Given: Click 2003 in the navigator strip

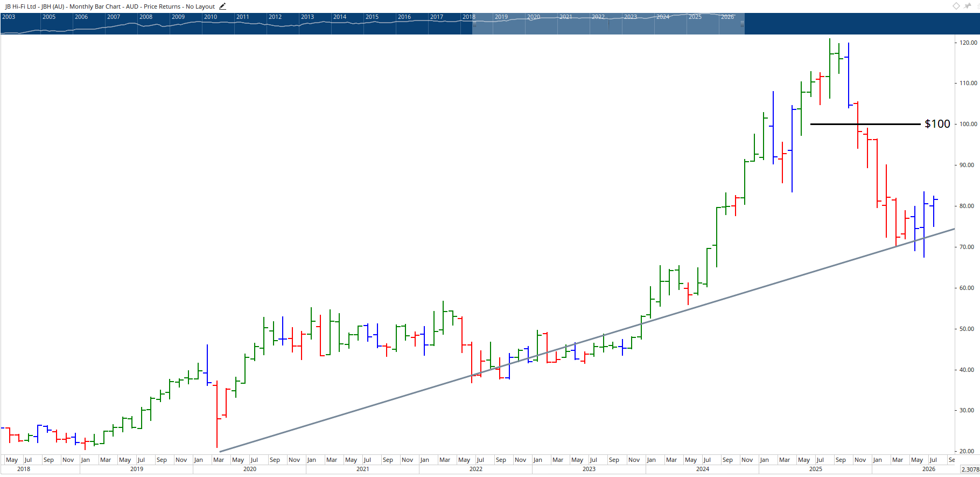Looking at the screenshot, I should point(9,17).
